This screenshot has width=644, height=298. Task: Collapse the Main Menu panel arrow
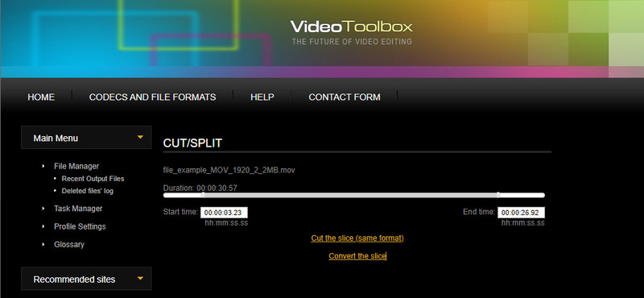(140, 137)
